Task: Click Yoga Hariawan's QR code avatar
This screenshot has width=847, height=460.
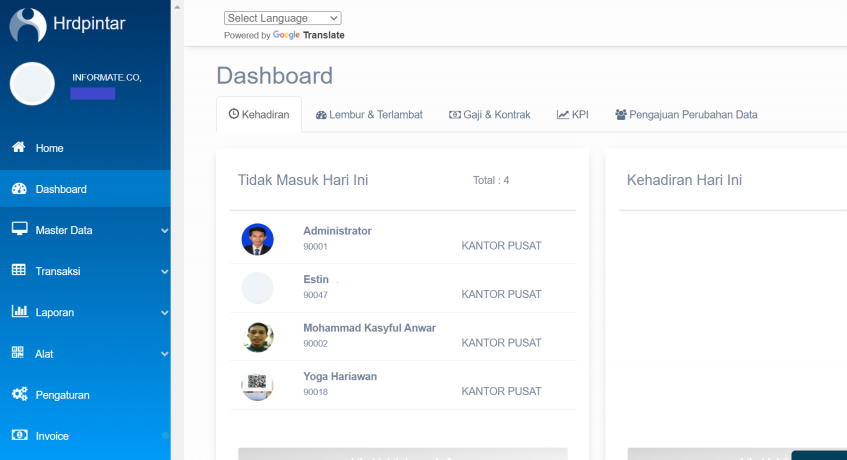Action: (x=257, y=385)
